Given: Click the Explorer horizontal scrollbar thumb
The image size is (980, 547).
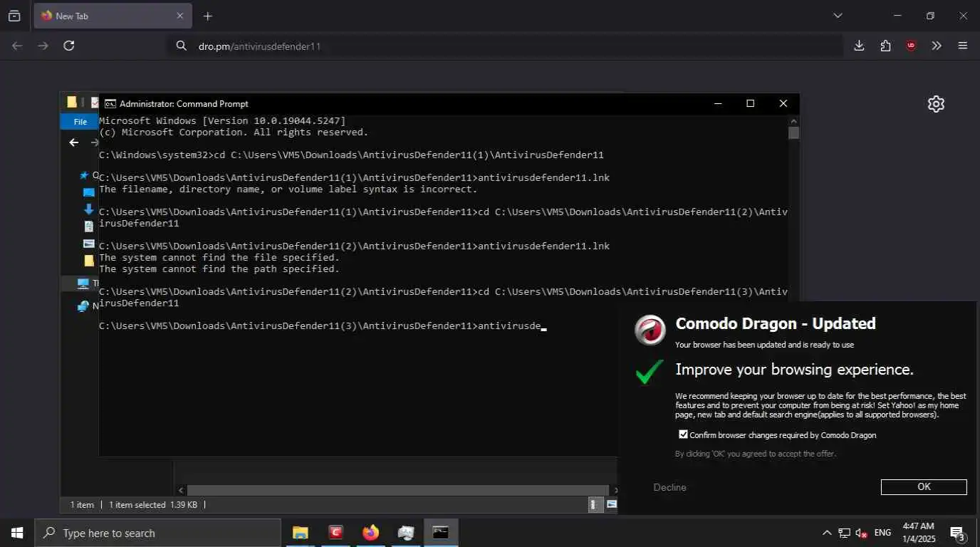Looking at the screenshot, I should [x=397, y=490].
